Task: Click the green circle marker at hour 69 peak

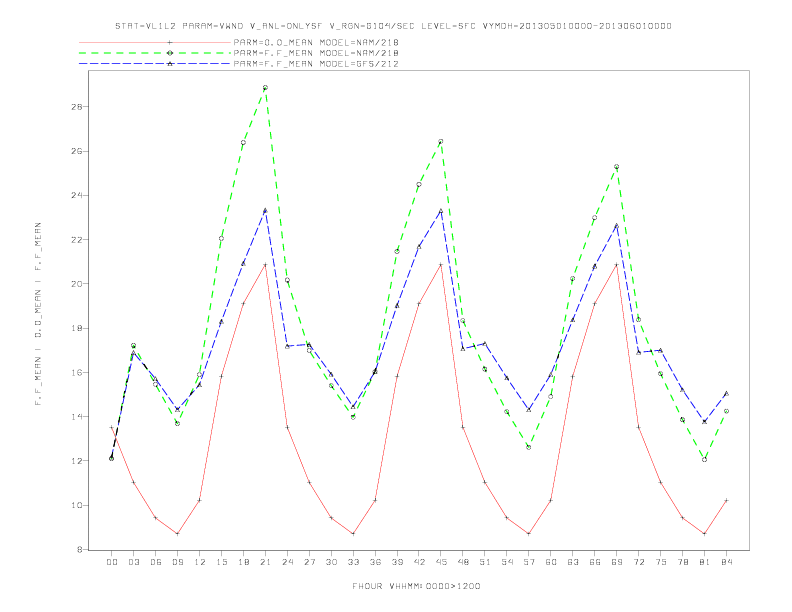Action: (617, 167)
